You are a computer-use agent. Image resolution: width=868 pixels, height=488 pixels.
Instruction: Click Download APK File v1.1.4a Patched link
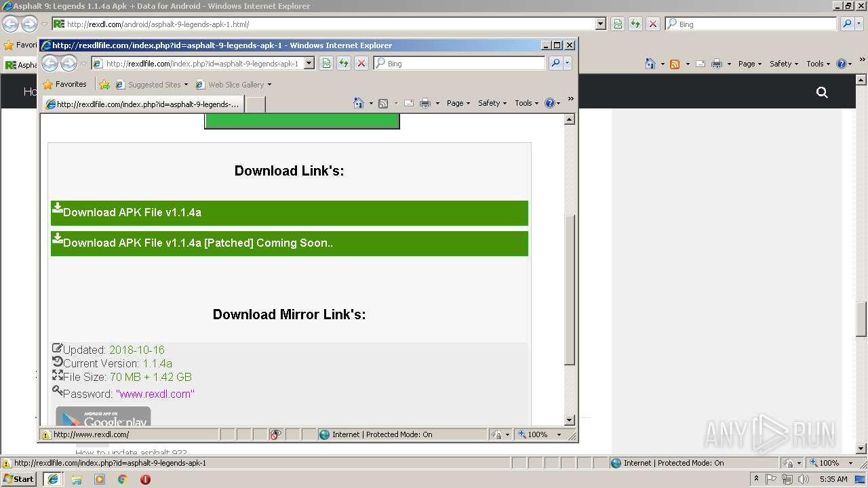pos(290,243)
